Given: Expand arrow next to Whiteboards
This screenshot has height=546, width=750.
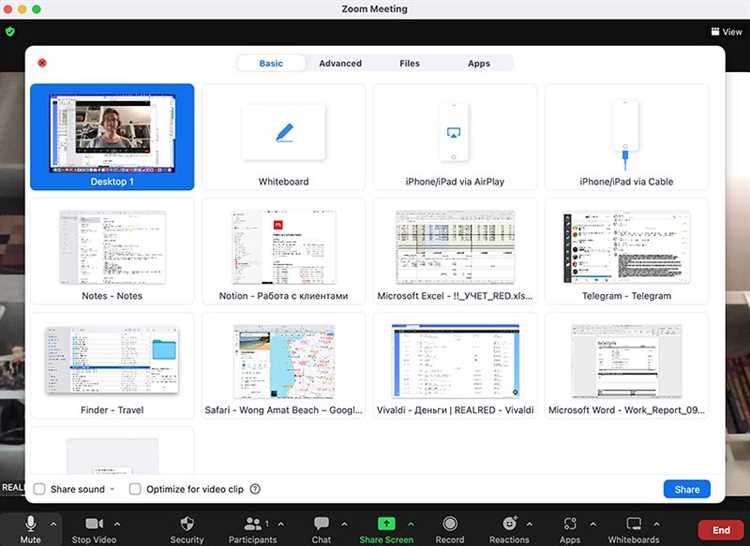Looking at the screenshot, I should click(656, 524).
